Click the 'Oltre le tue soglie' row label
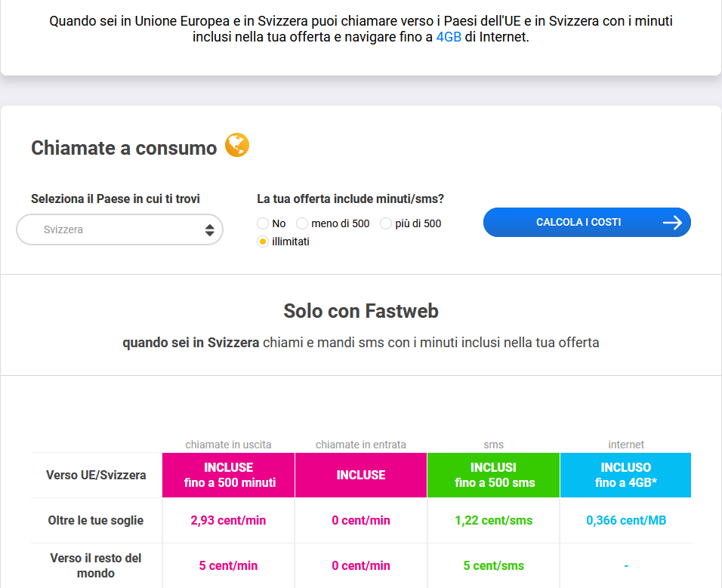This screenshot has width=722, height=588. [x=96, y=520]
